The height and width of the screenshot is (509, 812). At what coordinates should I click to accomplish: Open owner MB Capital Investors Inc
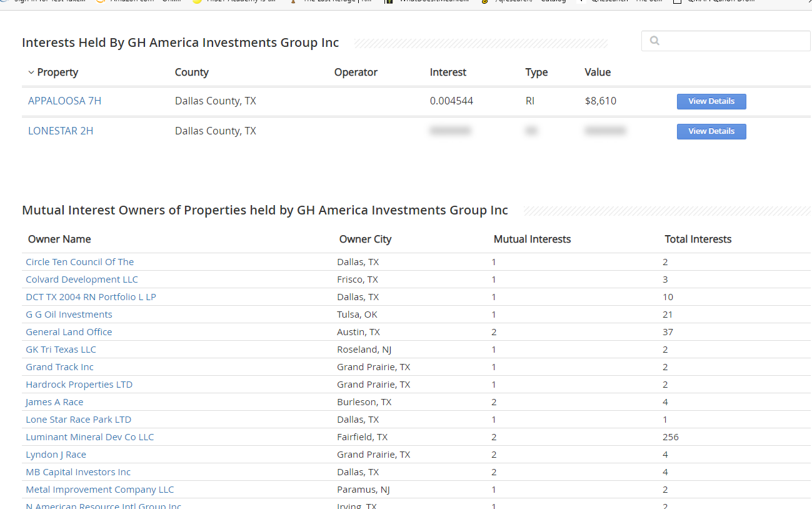point(78,471)
